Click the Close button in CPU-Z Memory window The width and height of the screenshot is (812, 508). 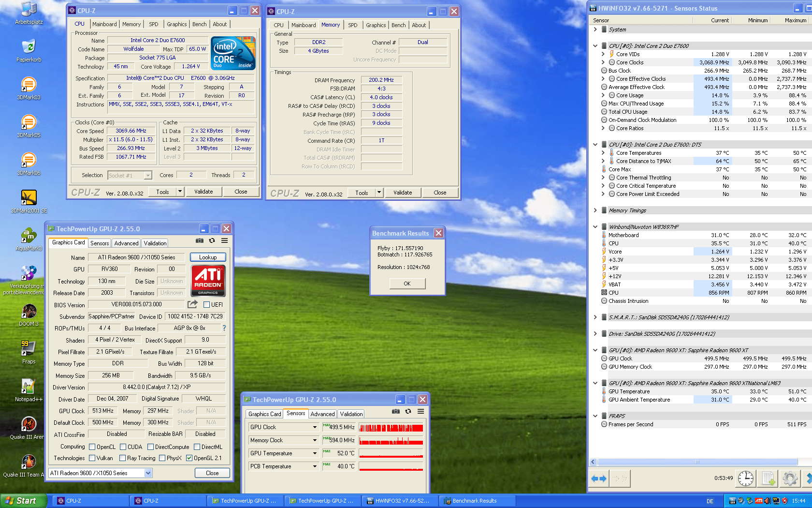(x=440, y=193)
